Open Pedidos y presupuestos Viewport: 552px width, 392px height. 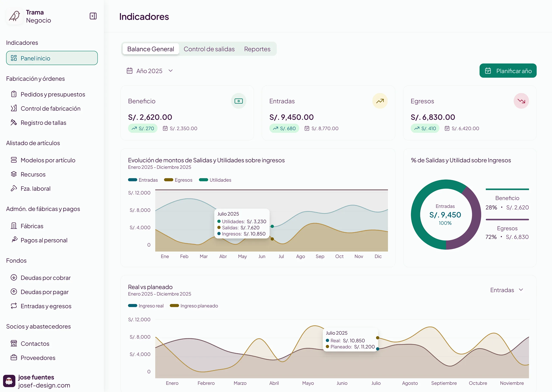coord(48,94)
